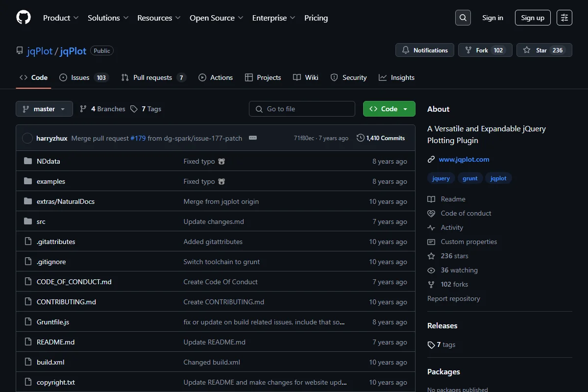Open the appearance settings icon beside Sign up
Screen dimensions: 588x392
(564, 18)
